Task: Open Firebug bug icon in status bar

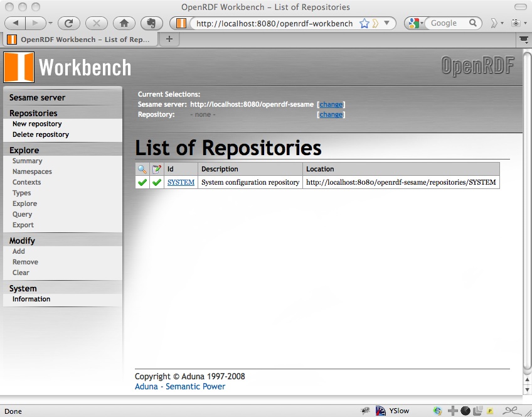Action: [x=365, y=411]
